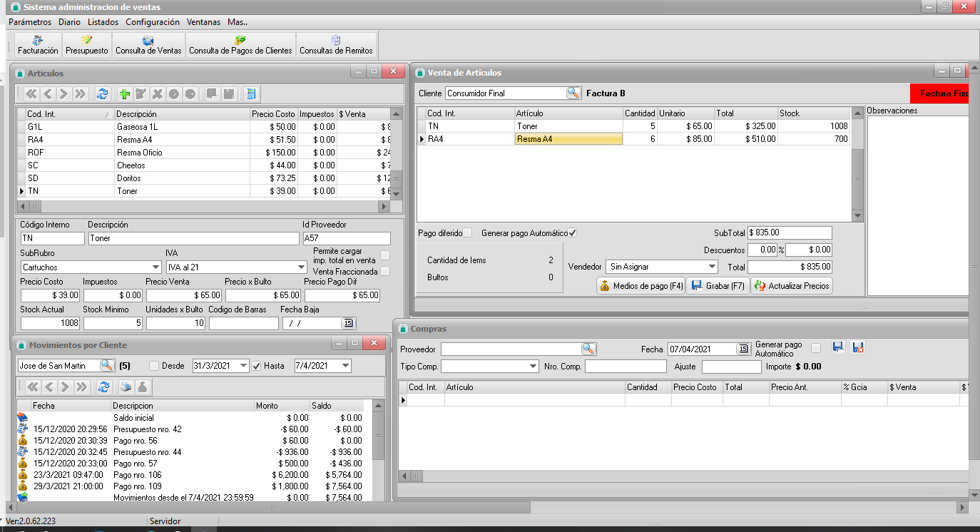The image size is (980, 532).
Task: Click the save icon in Compras
Action: coord(839,347)
